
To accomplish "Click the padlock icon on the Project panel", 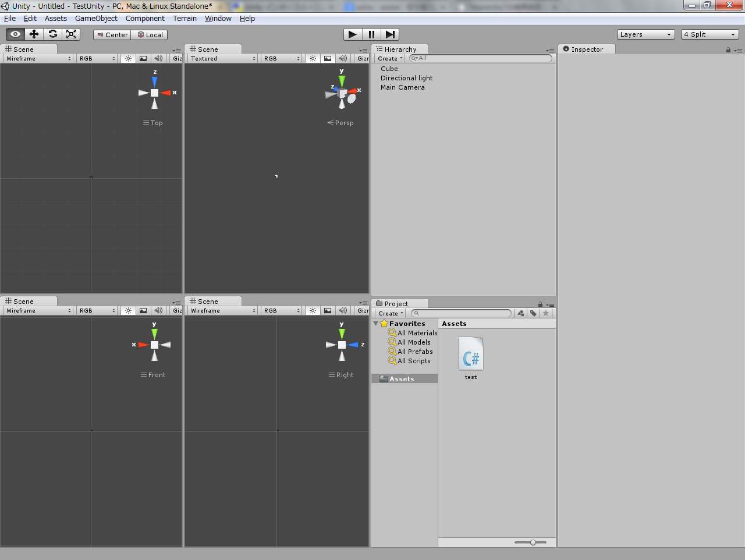I will [x=540, y=303].
